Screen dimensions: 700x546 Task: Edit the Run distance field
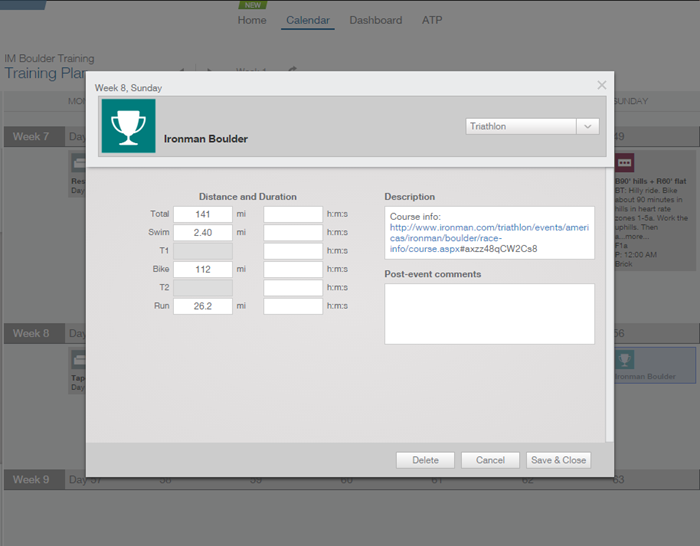[x=203, y=306]
